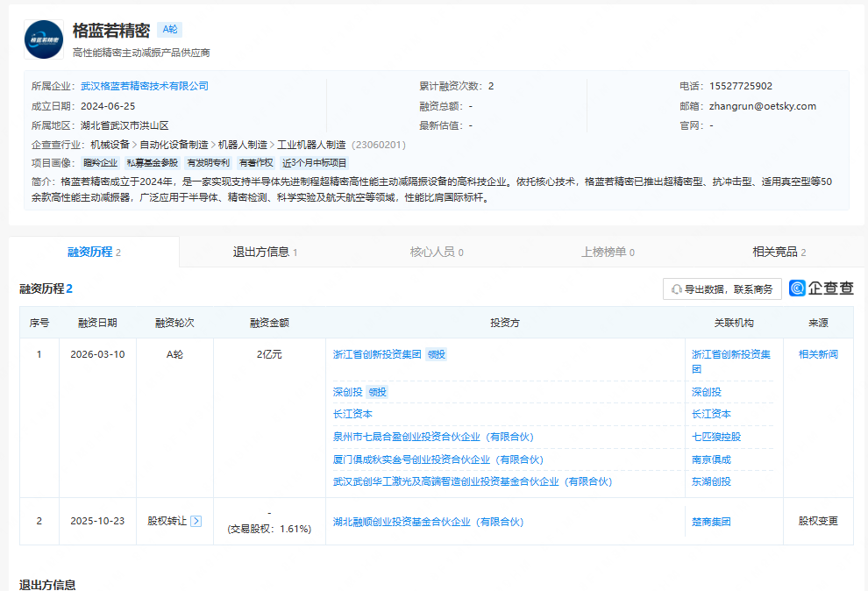Select the 融资历程 tab
Screen dimensions: 868x591
pyautogui.click(x=94, y=252)
